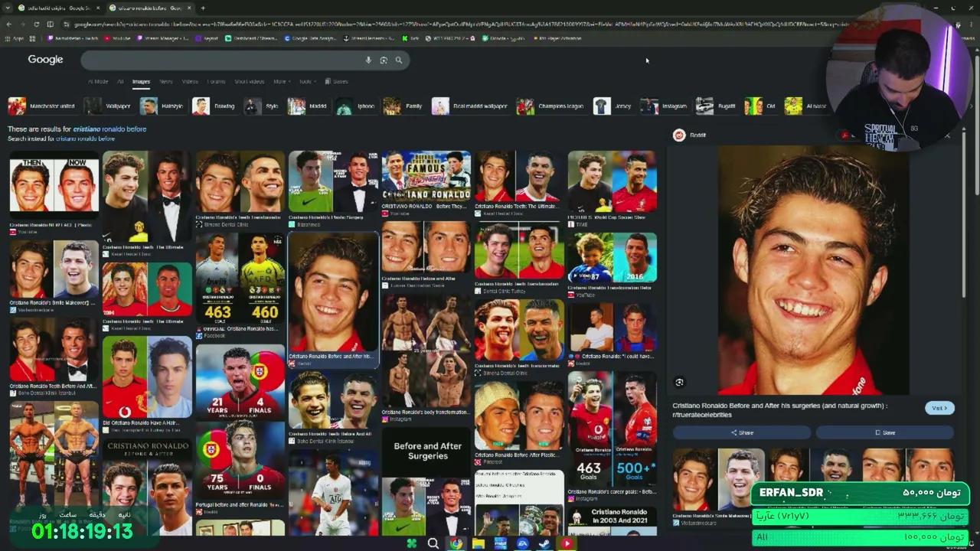Open the Short videos results tab
Image resolution: width=980 pixels, height=551 pixels.
(x=249, y=81)
